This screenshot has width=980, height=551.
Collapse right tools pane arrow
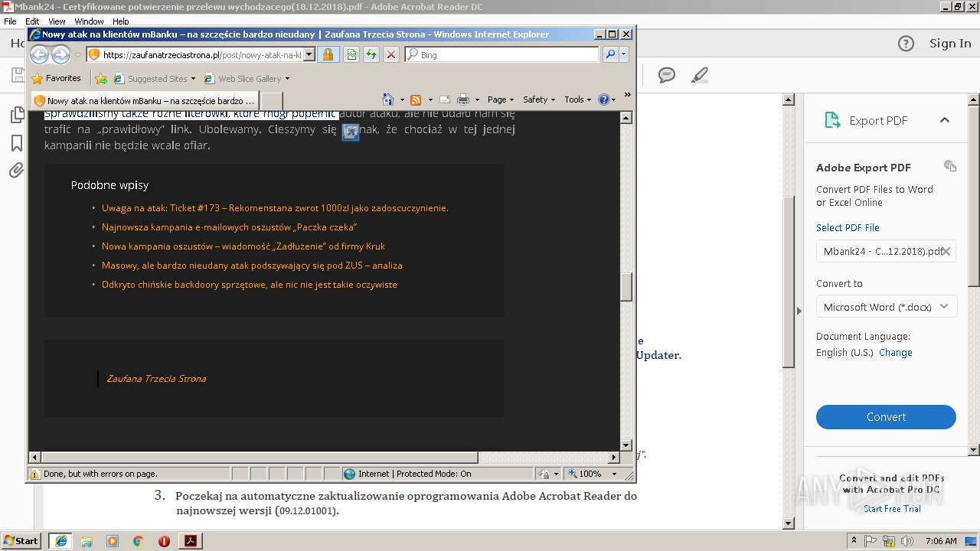tap(799, 311)
